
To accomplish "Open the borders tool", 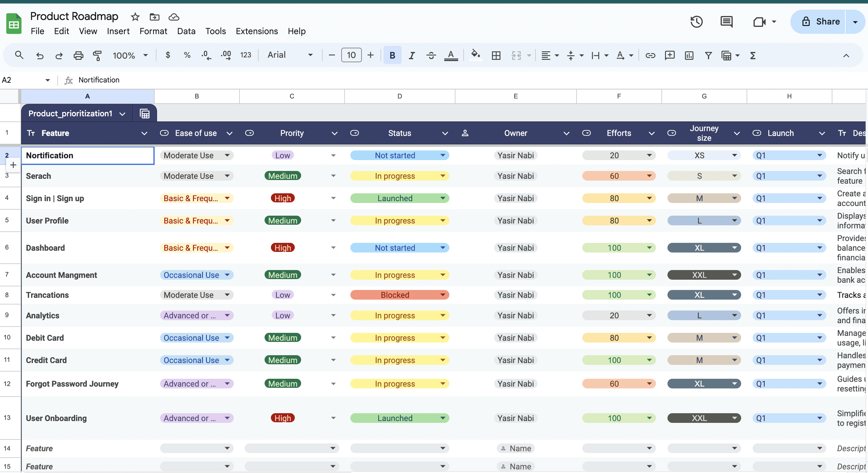I will click(496, 55).
